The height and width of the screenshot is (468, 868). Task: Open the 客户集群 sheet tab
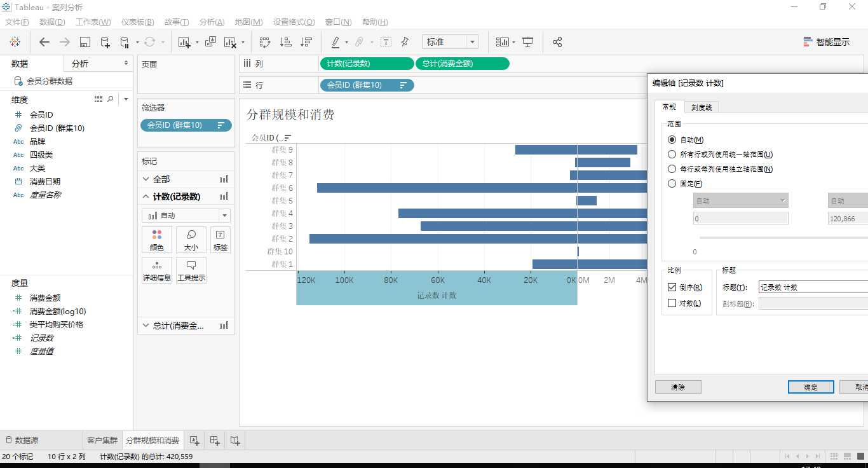pyautogui.click(x=102, y=440)
